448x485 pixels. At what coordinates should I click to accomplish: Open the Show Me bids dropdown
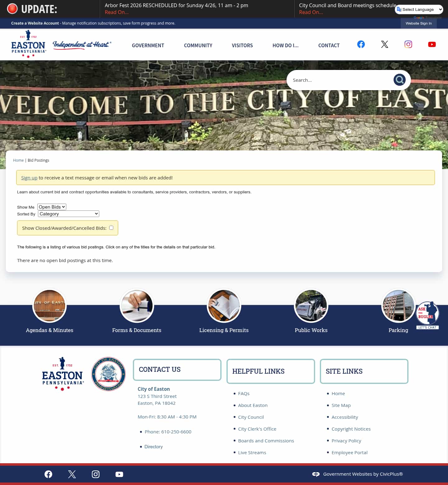coord(51,207)
